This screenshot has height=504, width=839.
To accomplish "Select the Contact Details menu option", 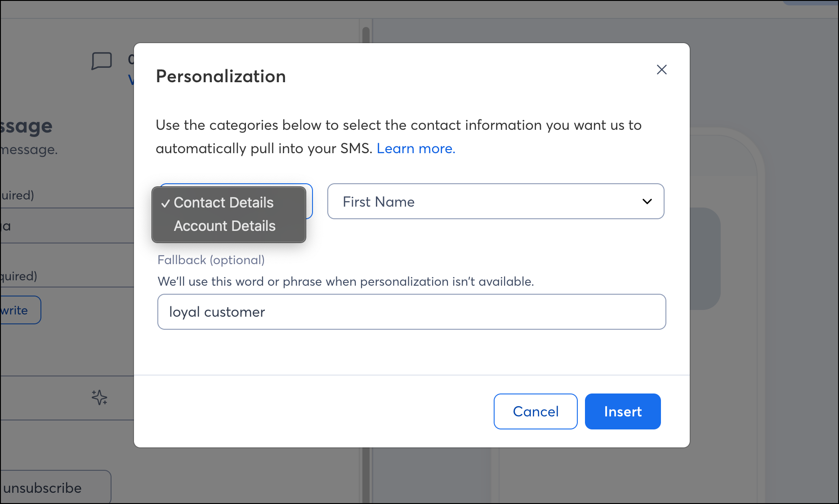I will 223,203.
